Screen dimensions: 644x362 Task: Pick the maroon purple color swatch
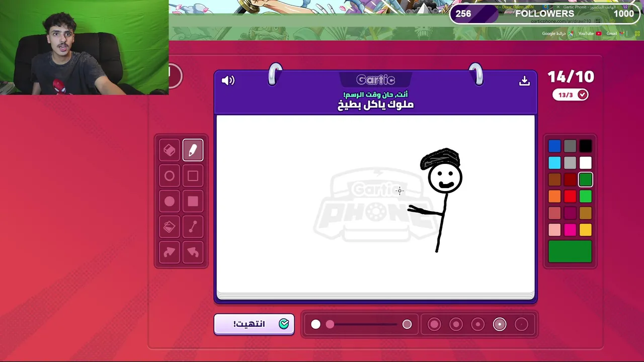pos(570,213)
